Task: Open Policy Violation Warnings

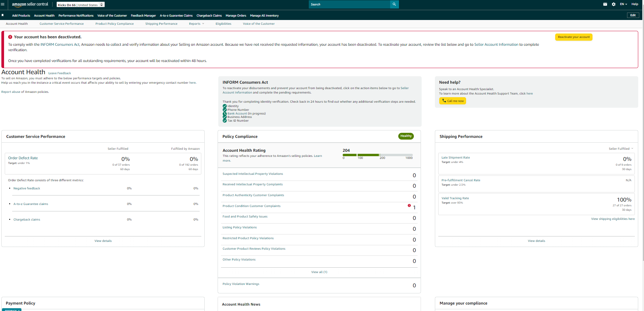Action: click(x=241, y=284)
